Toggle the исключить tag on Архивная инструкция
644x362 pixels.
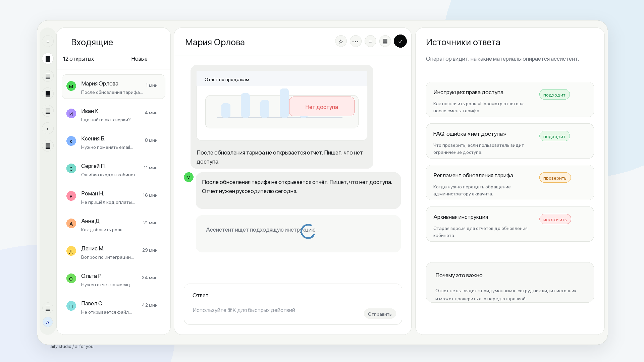tap(555, 220)
